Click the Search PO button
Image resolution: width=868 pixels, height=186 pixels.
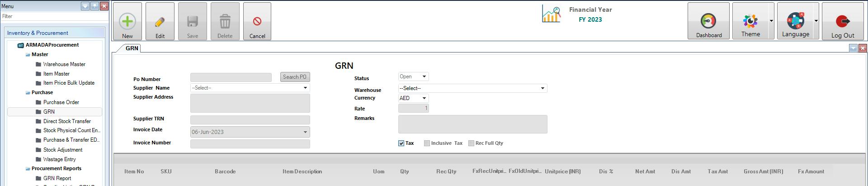(295, 77)
